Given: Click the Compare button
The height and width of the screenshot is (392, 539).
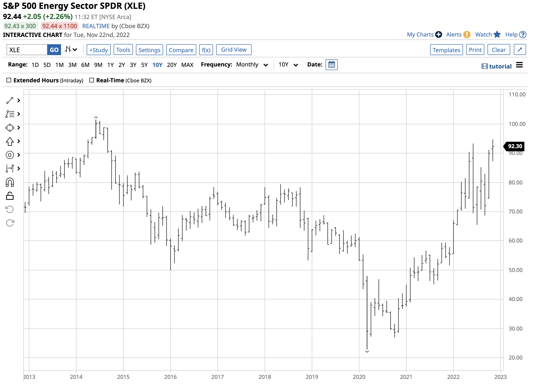Looking at the screenshot, I should (181, 50).
